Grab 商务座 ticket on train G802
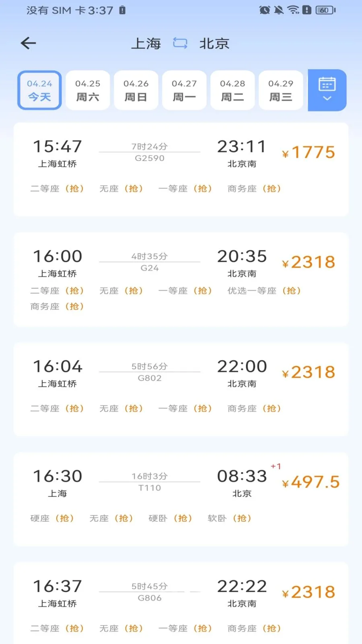 (254, 409)
